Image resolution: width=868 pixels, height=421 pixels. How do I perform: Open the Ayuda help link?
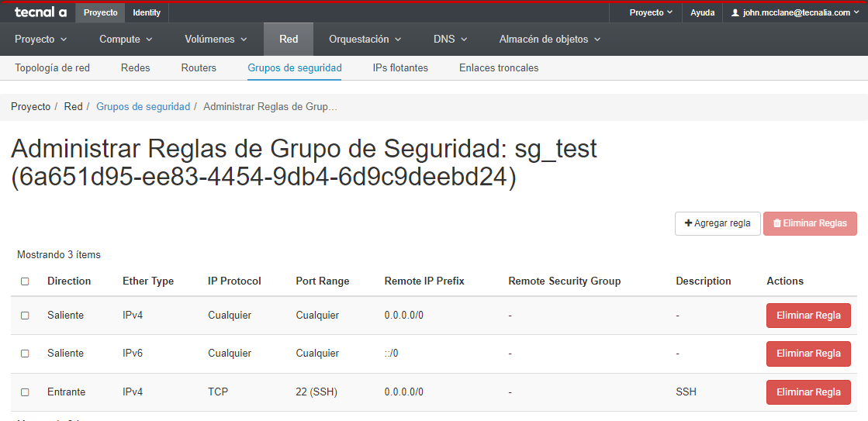(702, 12)
